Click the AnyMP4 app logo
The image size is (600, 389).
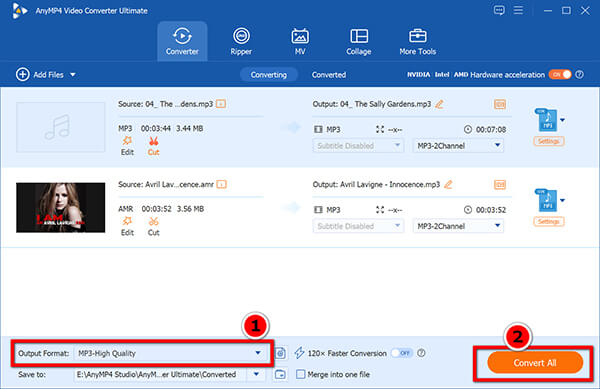point(20,10)
